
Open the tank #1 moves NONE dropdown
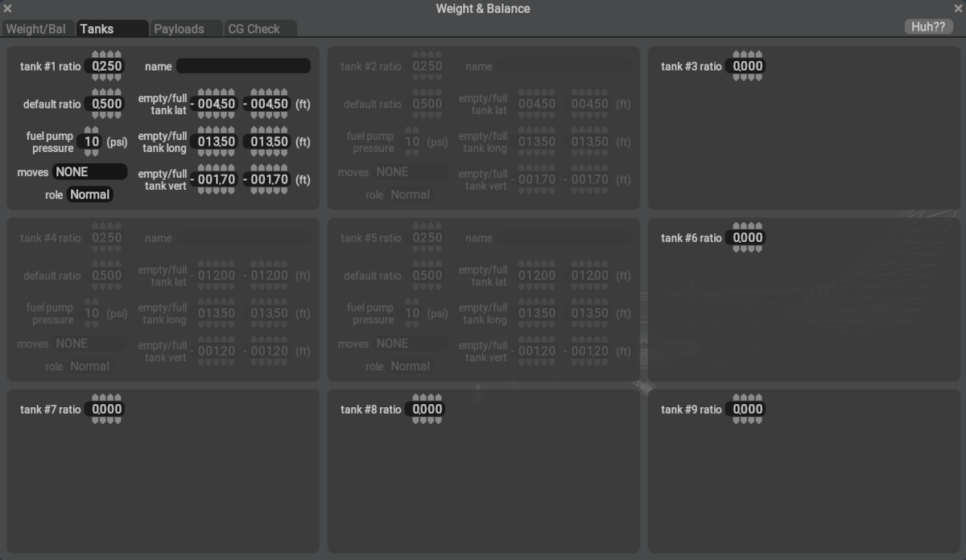[89, 171]
